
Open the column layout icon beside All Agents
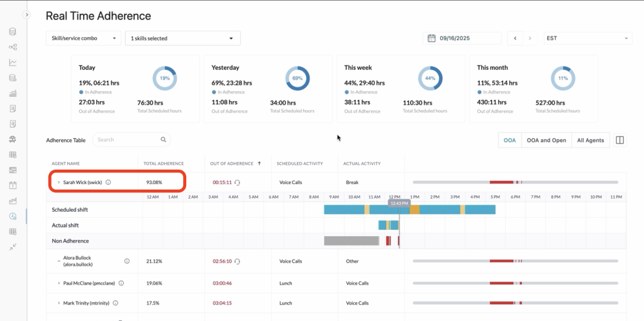click(619, 140)
